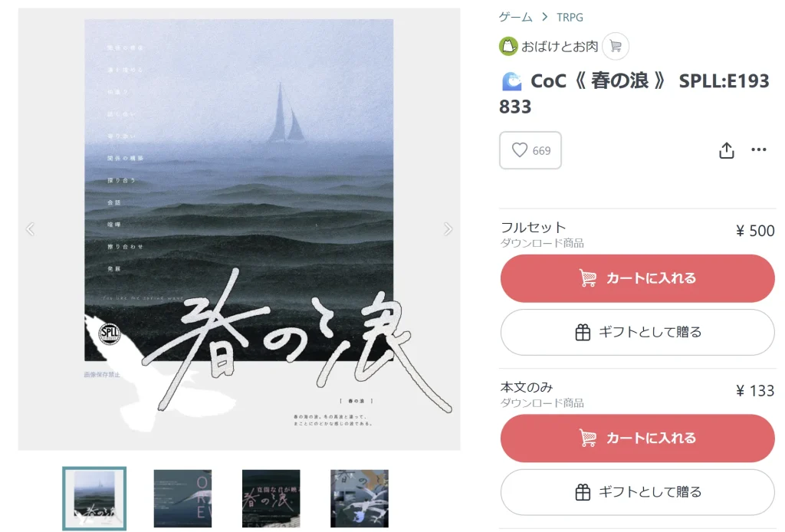Screen dimensions: 785x532
Task: Click the main 春の浪 cover image
Action: click(x=239, y=228)
